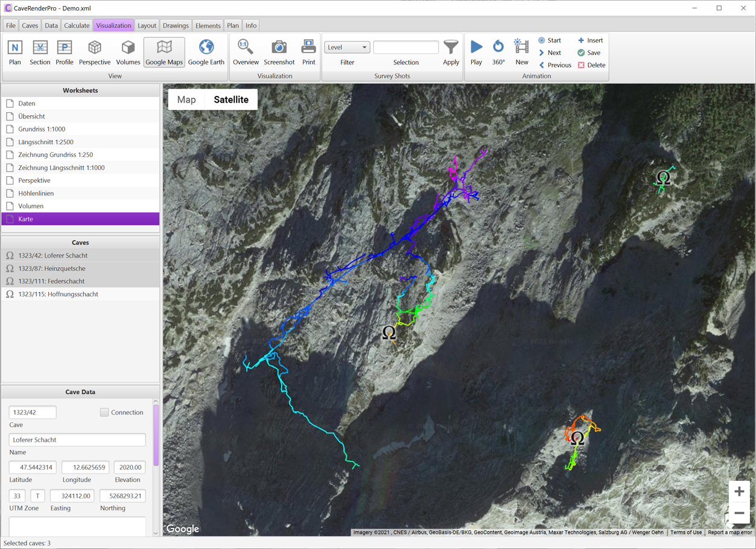Open the Section view
This screenshot has width=756, height=549.
coord(40,52)
